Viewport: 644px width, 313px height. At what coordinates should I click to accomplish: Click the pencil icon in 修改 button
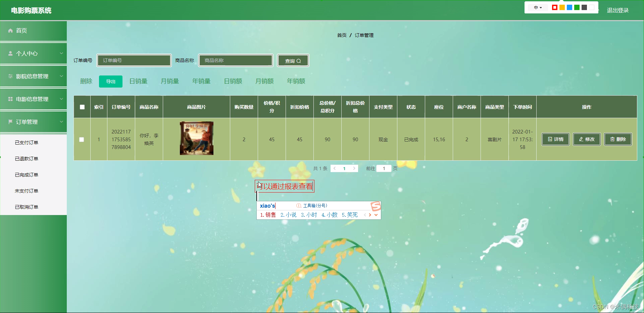pos(581,139)
